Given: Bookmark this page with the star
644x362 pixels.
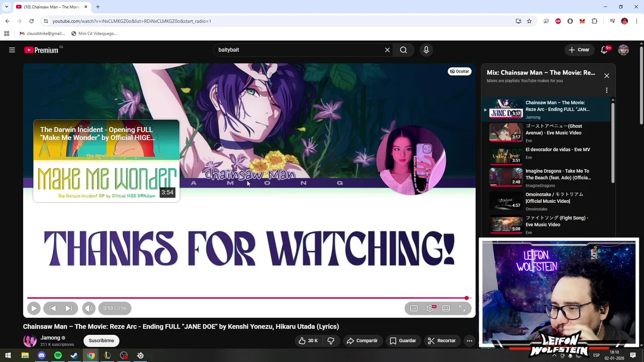Looking at the screenshot, I should coord(529,21).
